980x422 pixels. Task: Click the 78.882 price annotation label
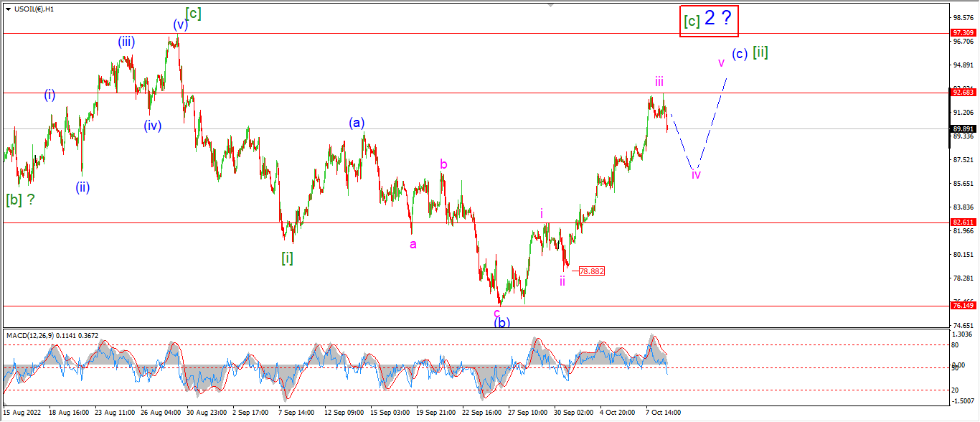(592, 271)
